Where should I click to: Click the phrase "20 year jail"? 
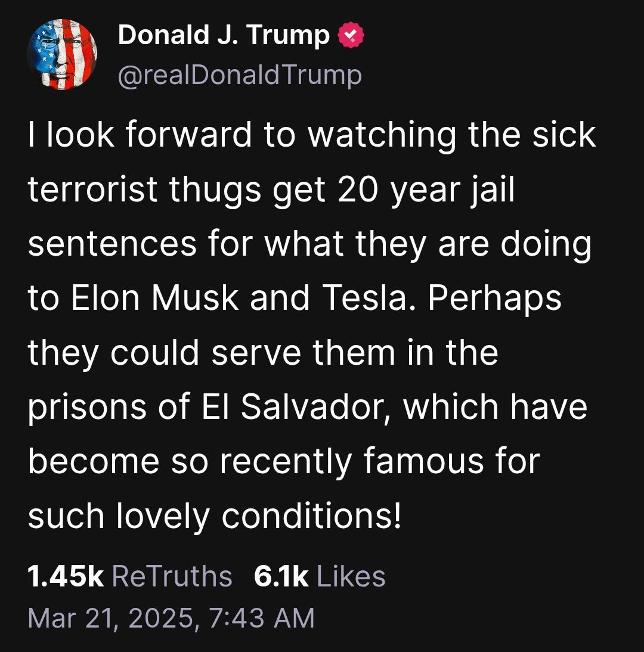(424, 189)
